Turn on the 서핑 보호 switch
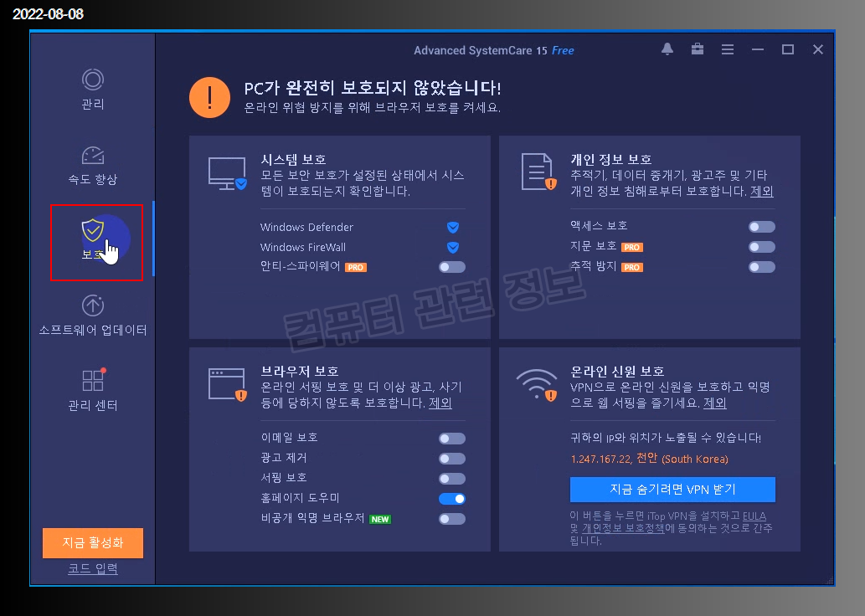 [x=452, y=479]
